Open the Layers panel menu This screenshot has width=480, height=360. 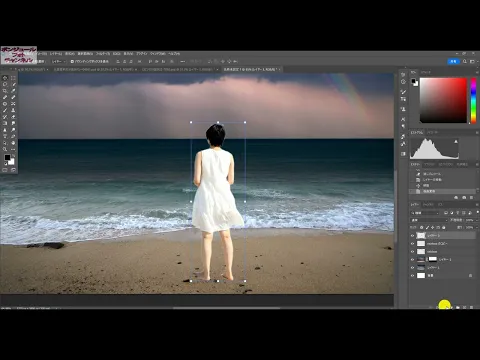tap(477, 205)
